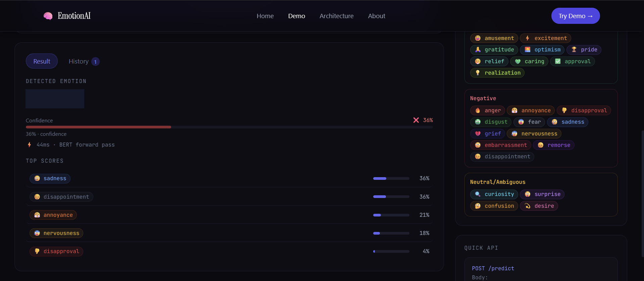The image size is (644, 281).
Task: Click the fear emoji icon
Action: coord(521,122)
